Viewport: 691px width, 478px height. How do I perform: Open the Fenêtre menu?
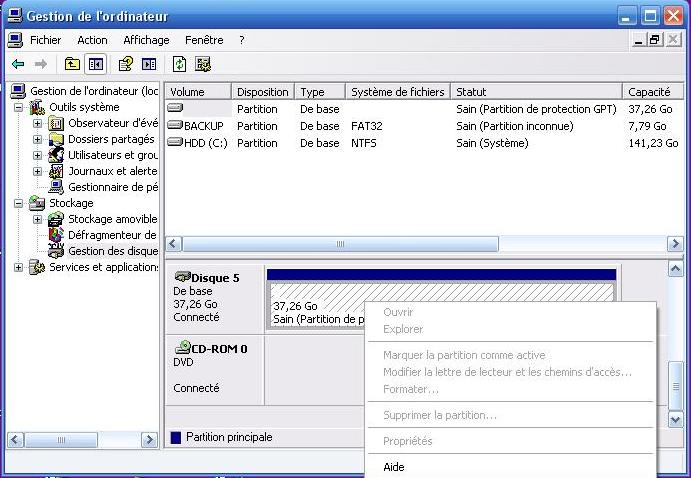pyautogui.click(x=204, y=40)
